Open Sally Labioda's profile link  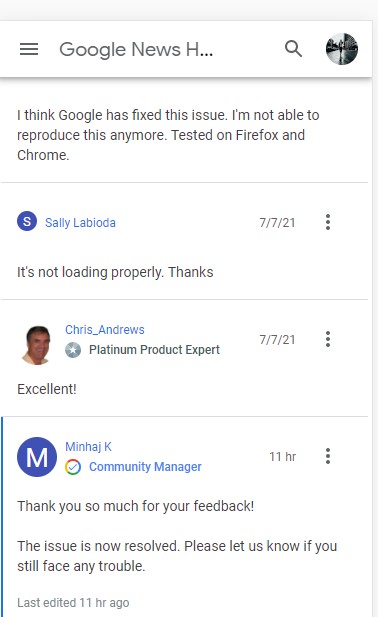[80, 223]
